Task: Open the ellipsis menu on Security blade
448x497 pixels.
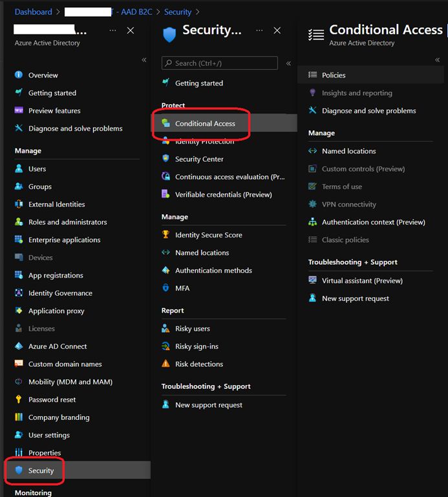Action: tap(260, 30)
